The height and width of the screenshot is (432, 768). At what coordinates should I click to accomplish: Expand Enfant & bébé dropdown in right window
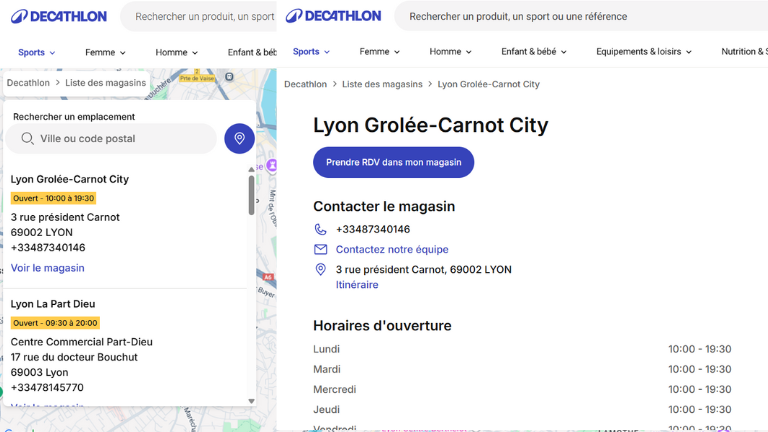533,51
